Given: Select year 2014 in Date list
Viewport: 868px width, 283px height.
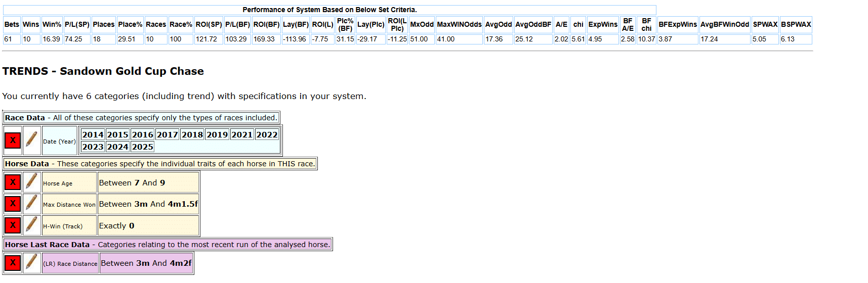Looking at the screenshot, I should (x=93, y=134).
